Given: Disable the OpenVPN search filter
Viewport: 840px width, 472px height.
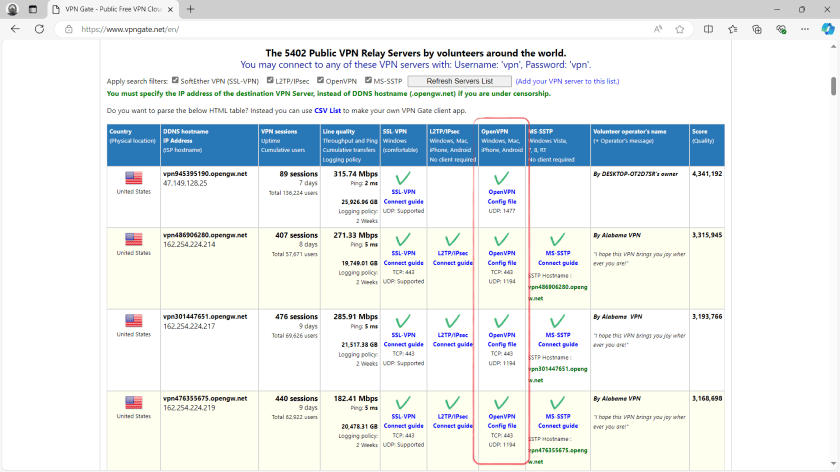Looking at the screenshot, I should [321, 80].
